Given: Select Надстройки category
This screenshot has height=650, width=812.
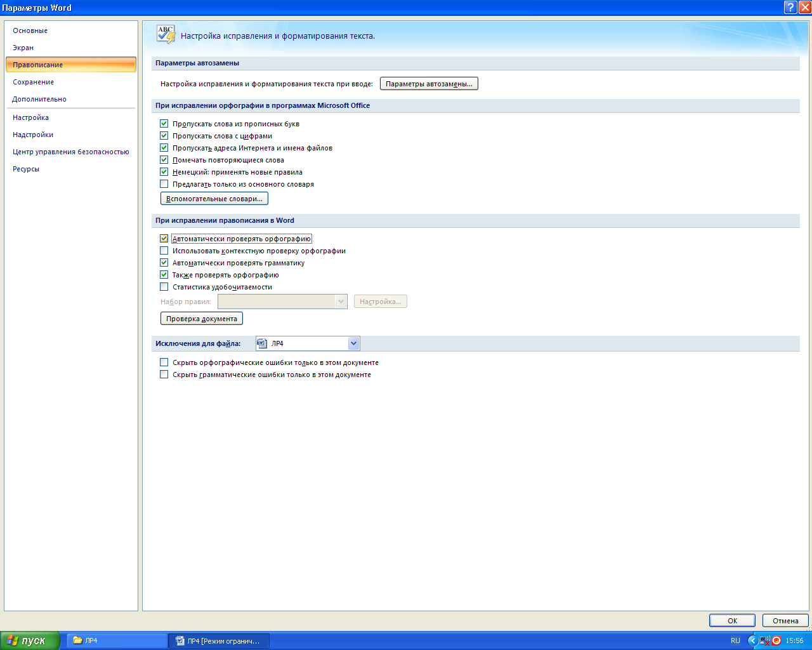Looking at the screenshot, I should coord(70,135).
